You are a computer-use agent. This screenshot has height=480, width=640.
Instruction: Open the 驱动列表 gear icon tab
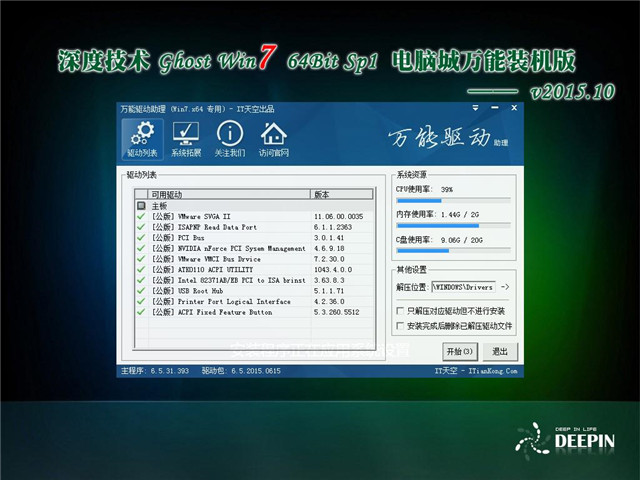142,139
